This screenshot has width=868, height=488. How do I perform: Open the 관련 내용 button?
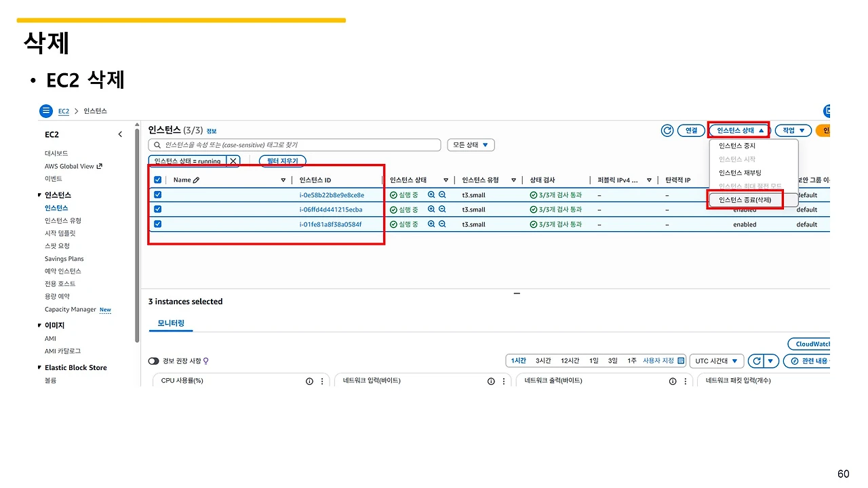(x=807, y=361)
